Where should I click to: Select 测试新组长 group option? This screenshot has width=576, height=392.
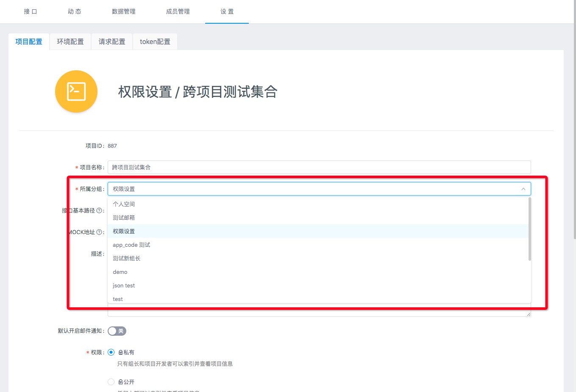coord(126,258)
